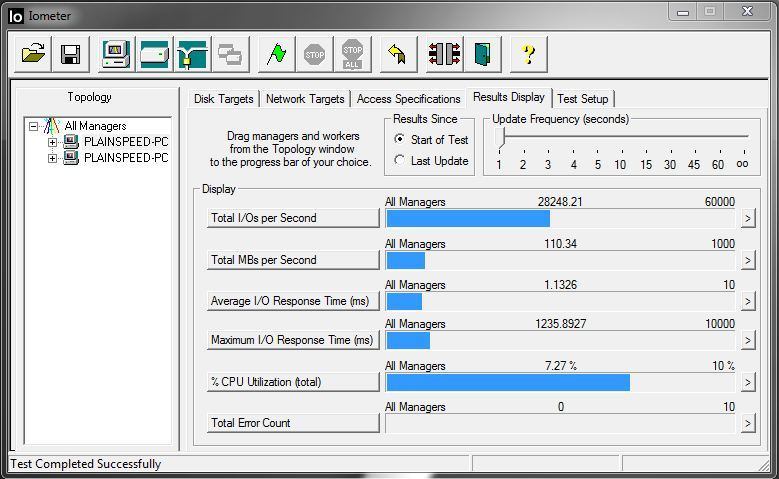Click the Update Frequency slider thumb
779x479 pixels.
click(500, 137)
